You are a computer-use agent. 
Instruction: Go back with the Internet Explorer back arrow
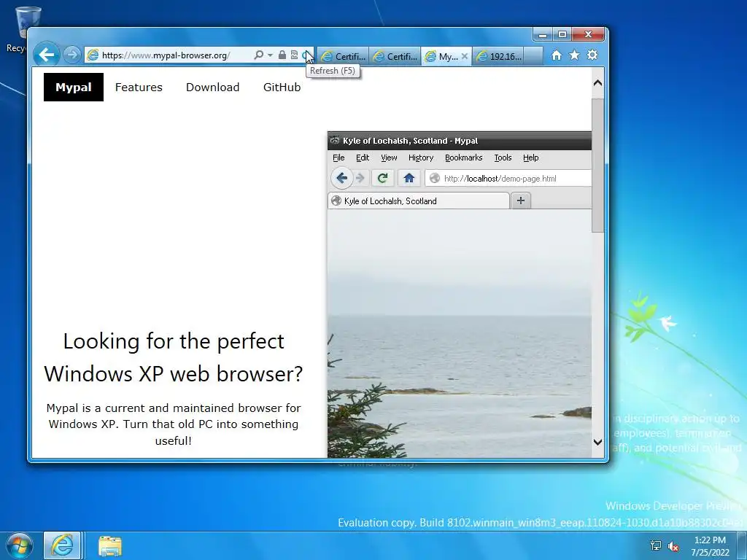(x=46, y=55)
